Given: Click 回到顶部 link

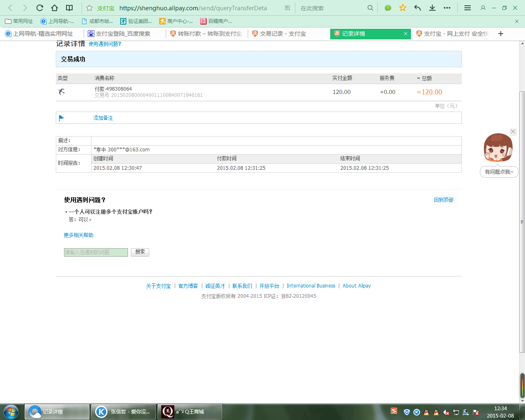Looking at the screenshot, I should 444,200.
